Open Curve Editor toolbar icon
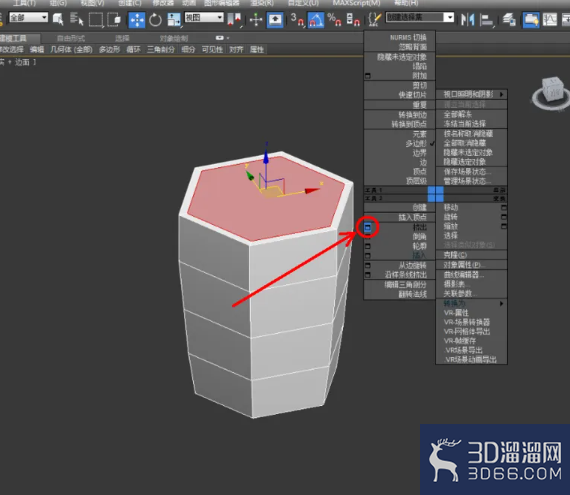The height and width of the screenshot is (495, 570). (550, 20)
